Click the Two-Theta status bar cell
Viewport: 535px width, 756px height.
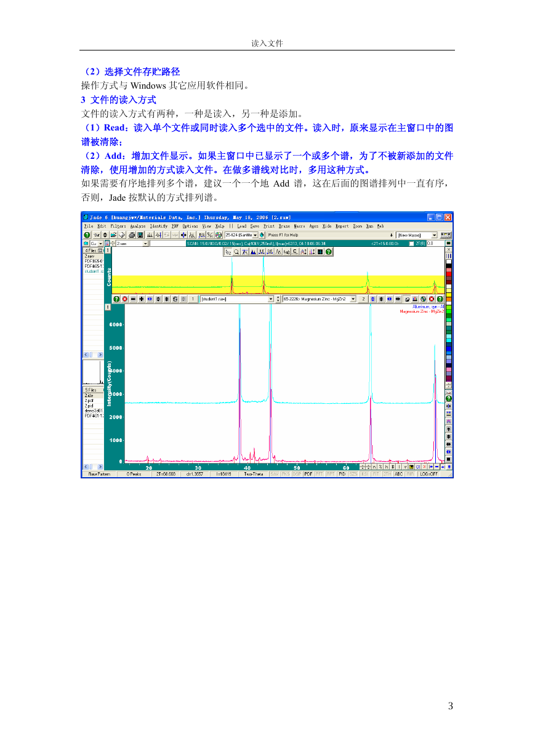[253, 474]
